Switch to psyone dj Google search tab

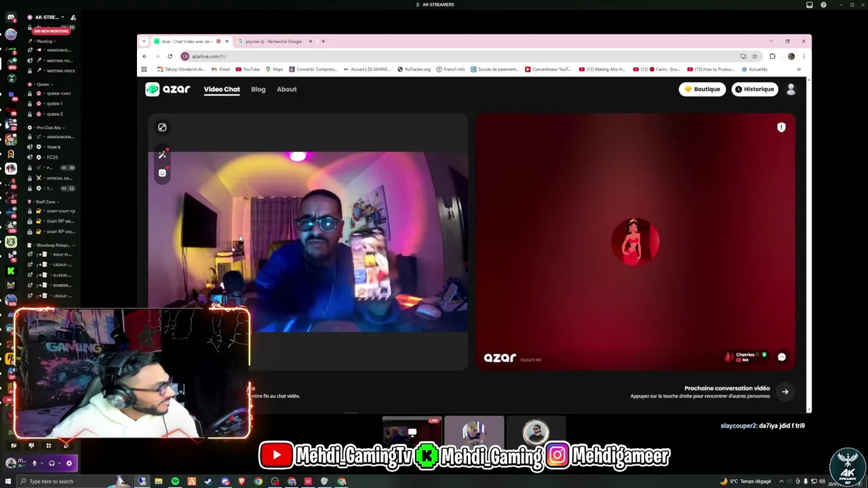point(275,41)
